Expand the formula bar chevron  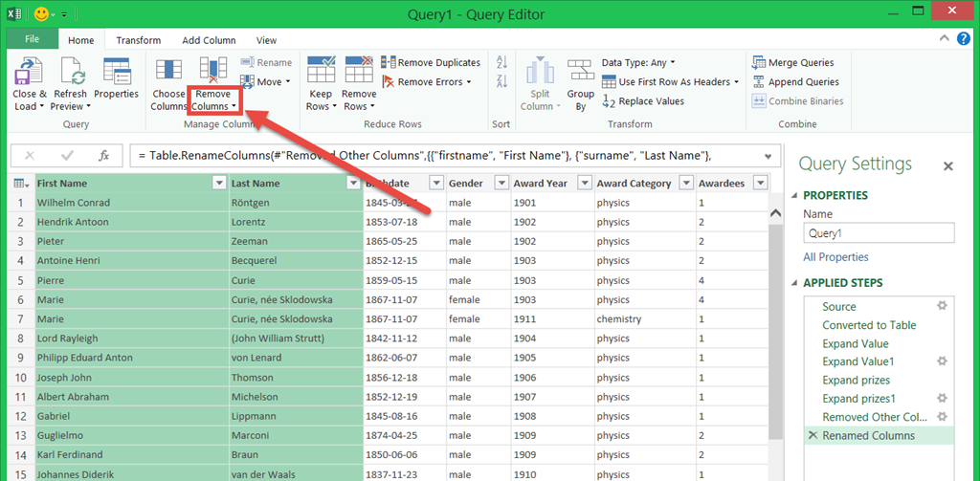click(x=768, y=156)
